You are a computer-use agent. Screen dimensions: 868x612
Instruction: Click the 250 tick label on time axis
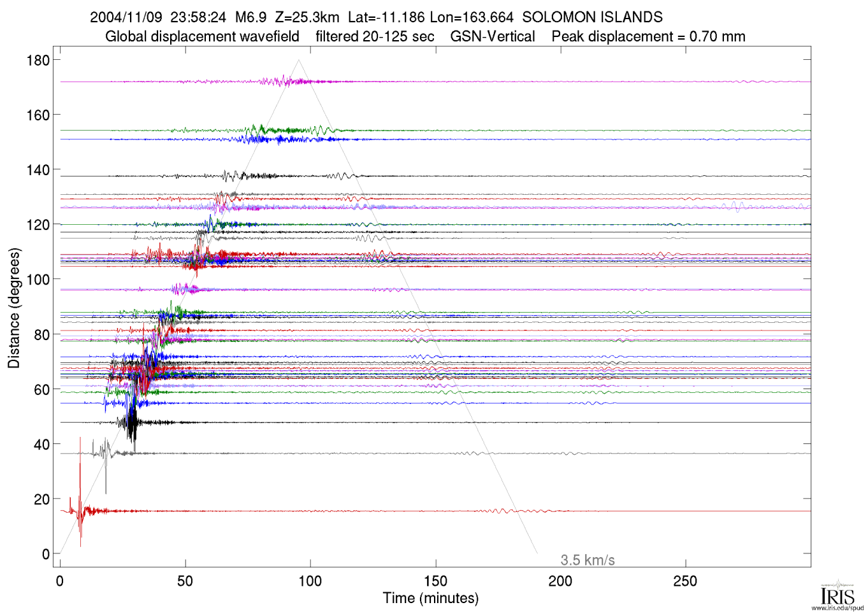click(x=685, y=581)
